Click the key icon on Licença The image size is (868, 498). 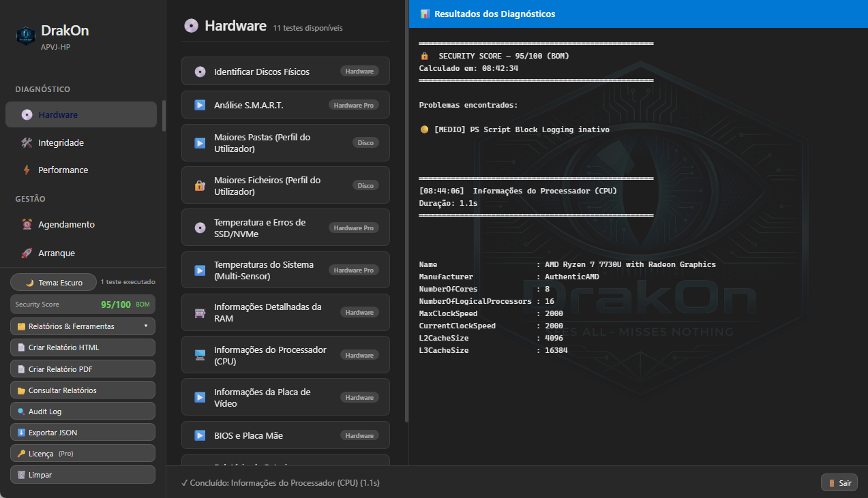21,454
